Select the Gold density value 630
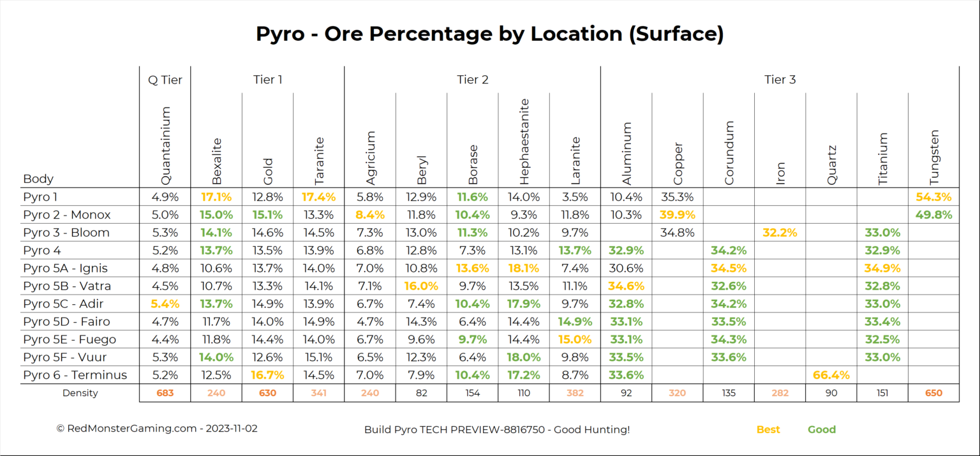The width and height of the screenshot is (980, 456). coord(268,393)
